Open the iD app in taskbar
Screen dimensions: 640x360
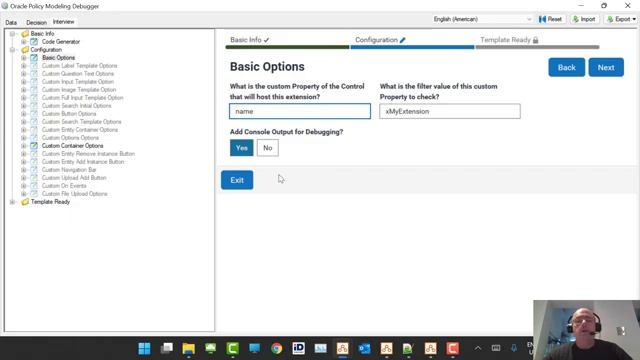pos(298,348)
